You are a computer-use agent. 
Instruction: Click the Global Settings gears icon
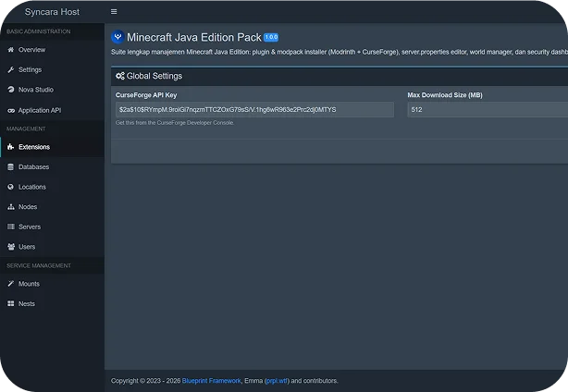tap(120, 76)
